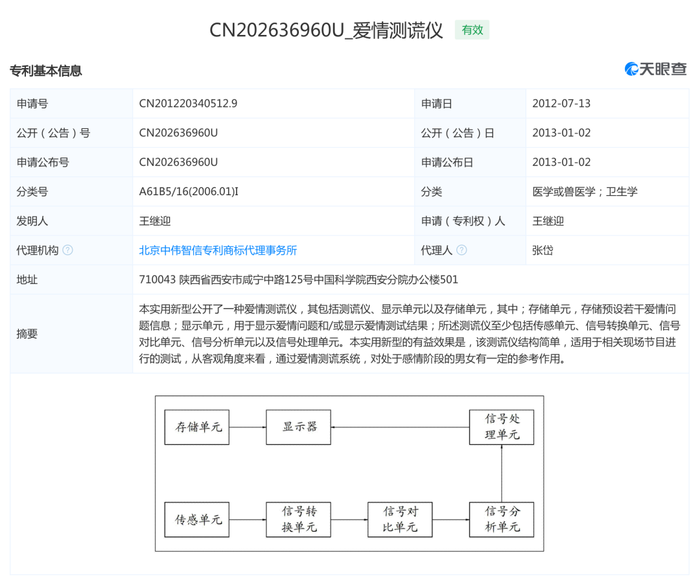Click the 显示器 box in the diagram
This screenshot has width=700, height=583.
299,427
